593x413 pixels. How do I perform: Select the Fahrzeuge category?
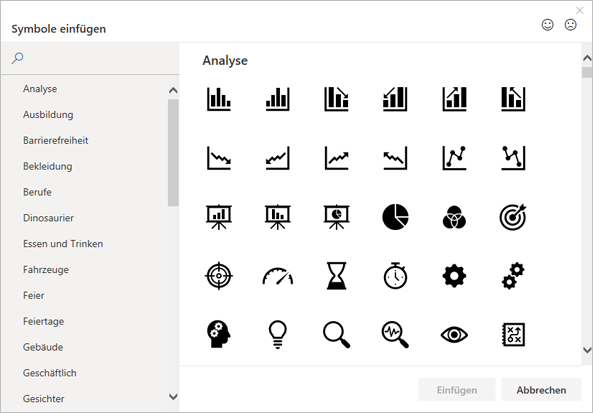[x=46, y=270]
